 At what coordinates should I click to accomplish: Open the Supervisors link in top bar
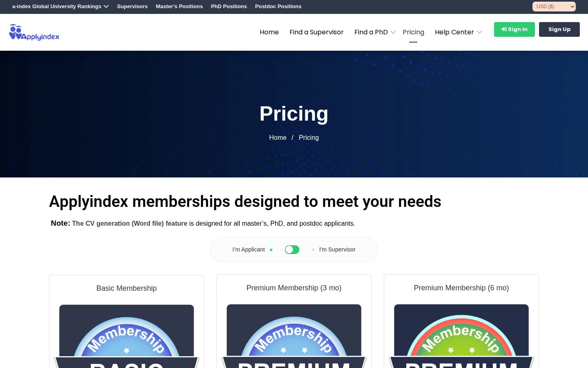pyautogui.click(x=132, y=7)
